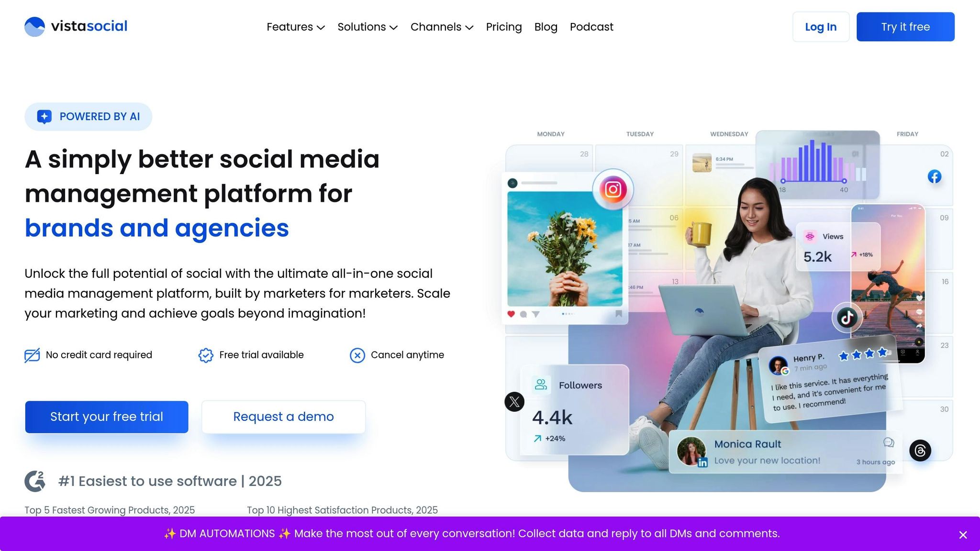Dismiss the DM Automations purple banner
980x551 pixels.
pyautogui.click(x=963, y=535)
